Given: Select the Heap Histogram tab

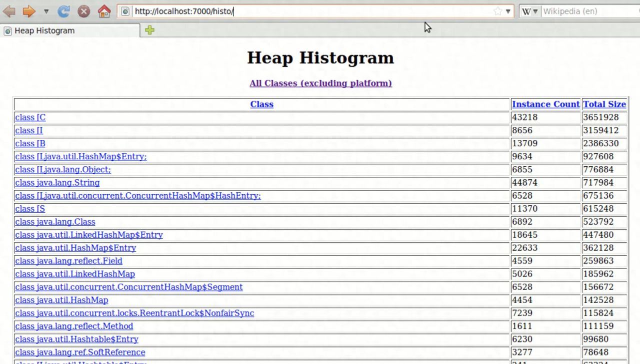Looking at the screenshot, I should 70,30.
